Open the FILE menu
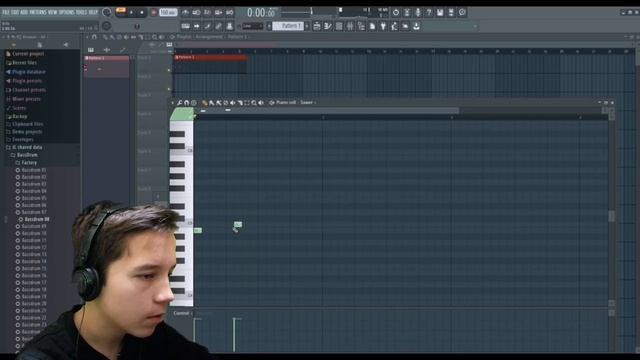The image size is (640, 360). tap(6, 12)
